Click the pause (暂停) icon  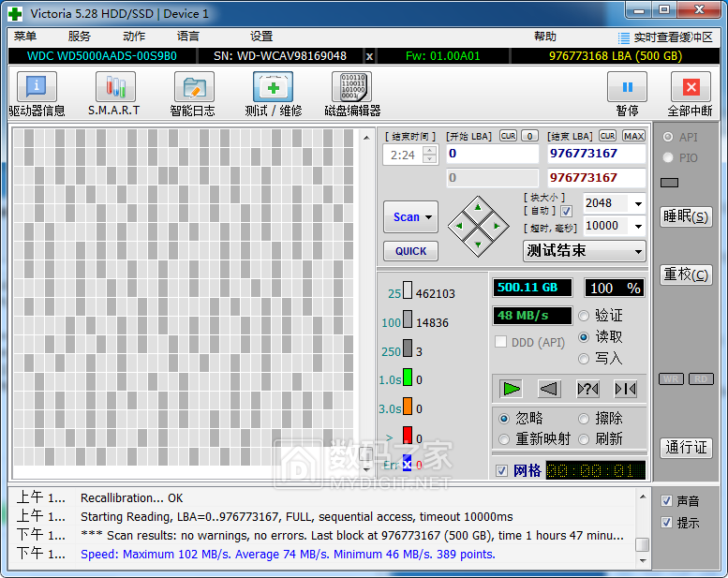click(x=627, y=88)
